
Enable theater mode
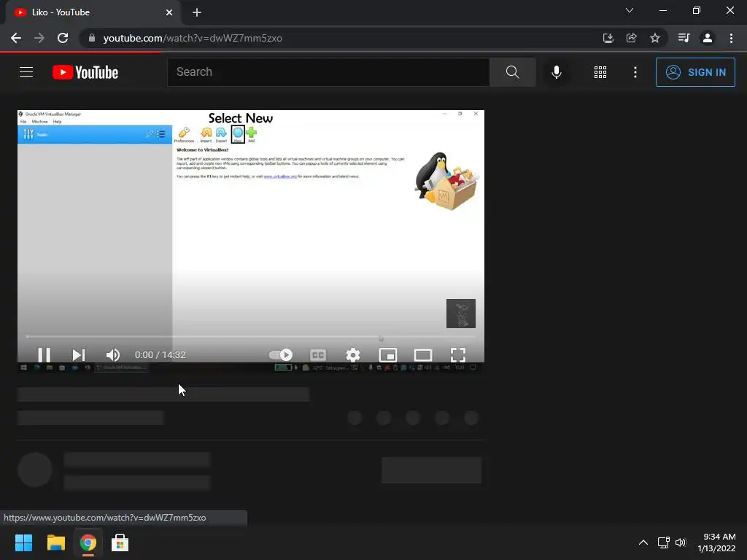[x=423, y=355]
